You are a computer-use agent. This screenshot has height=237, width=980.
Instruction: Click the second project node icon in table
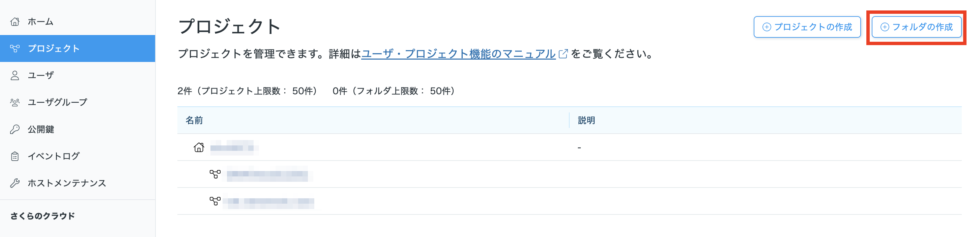tap(215, 201)
